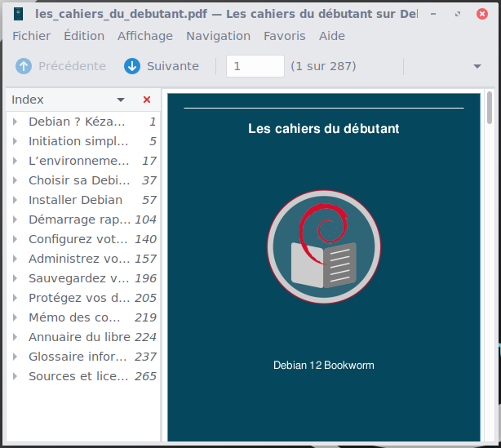This screenshot has width=501, height=448.
Task: Open the toolbar overflow dropdown arrow
Action: pyautogui.click(x=477, y=66)
